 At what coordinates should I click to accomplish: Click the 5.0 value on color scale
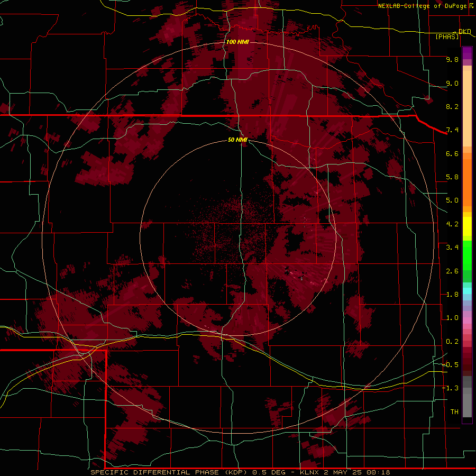452,200
